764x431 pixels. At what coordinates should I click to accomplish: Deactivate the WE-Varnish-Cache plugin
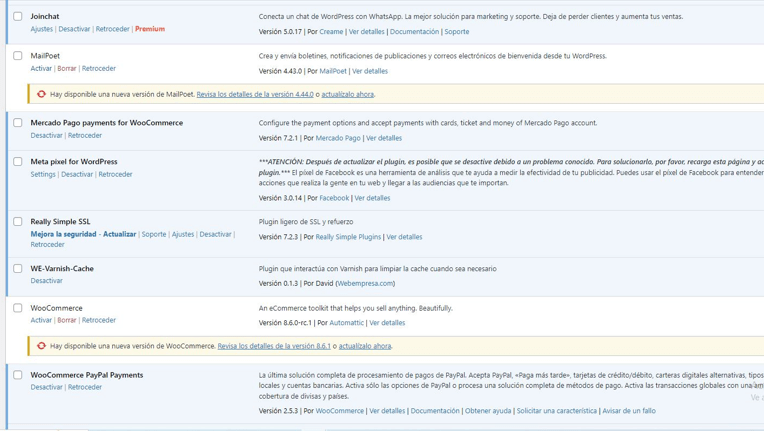[x=46, y=281]
